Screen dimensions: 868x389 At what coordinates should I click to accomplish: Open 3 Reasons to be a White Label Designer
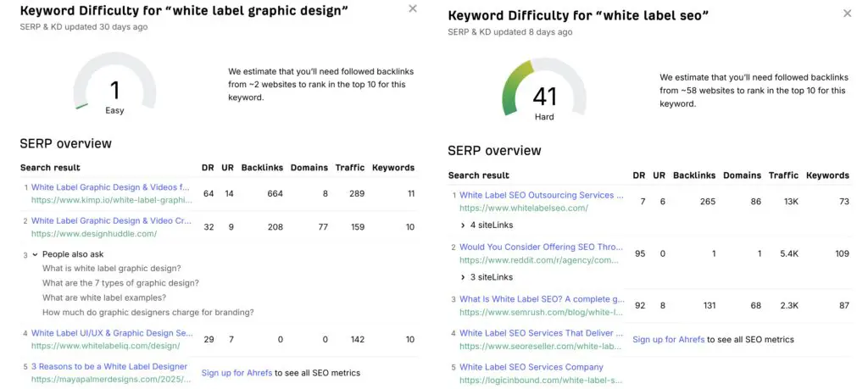[x=109, y=367]
